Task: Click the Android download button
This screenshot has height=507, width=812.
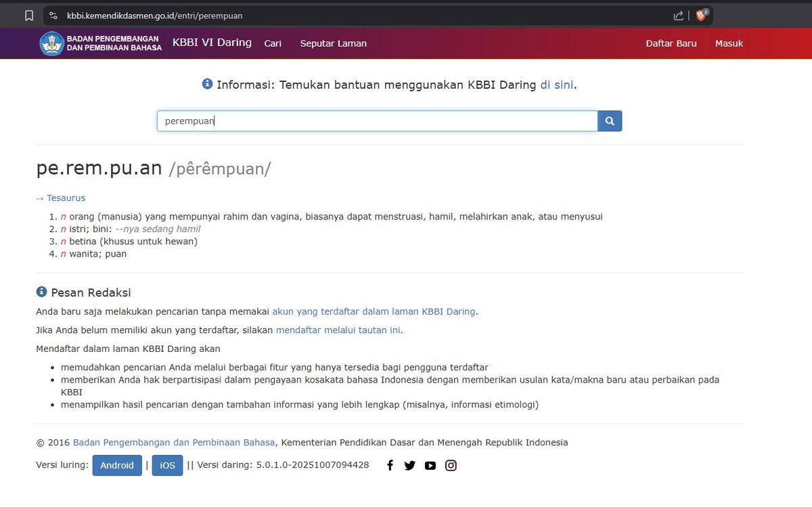Action: tap(117, 466)
